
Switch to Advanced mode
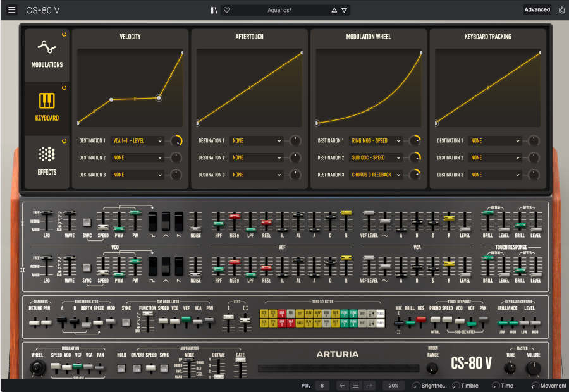(537, 9)
